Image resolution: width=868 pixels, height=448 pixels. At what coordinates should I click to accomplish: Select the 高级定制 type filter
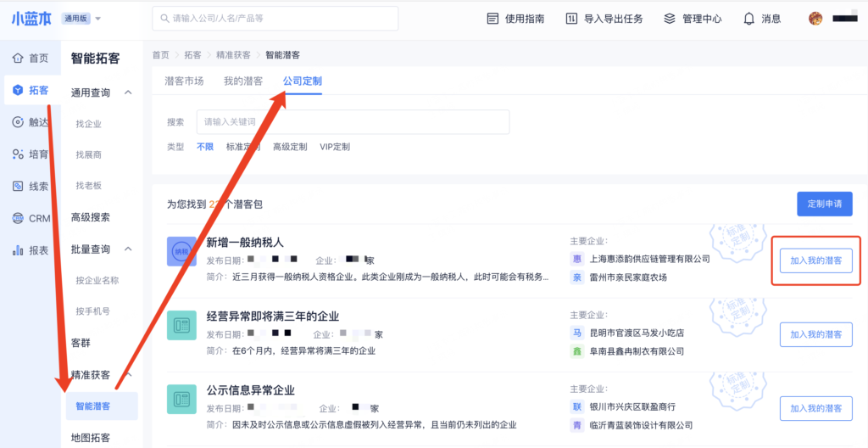pyautogui.click(x=290, y=147)
